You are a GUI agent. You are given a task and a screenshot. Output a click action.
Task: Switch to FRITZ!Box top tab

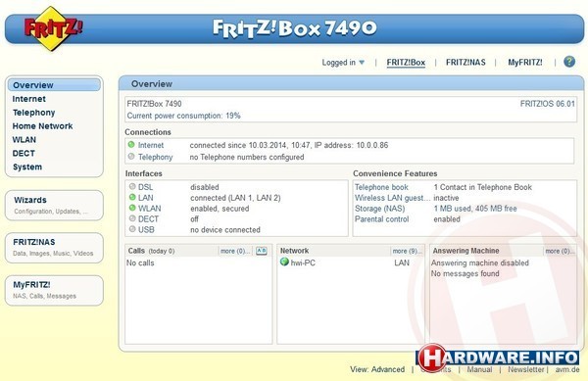click(406, 62)
